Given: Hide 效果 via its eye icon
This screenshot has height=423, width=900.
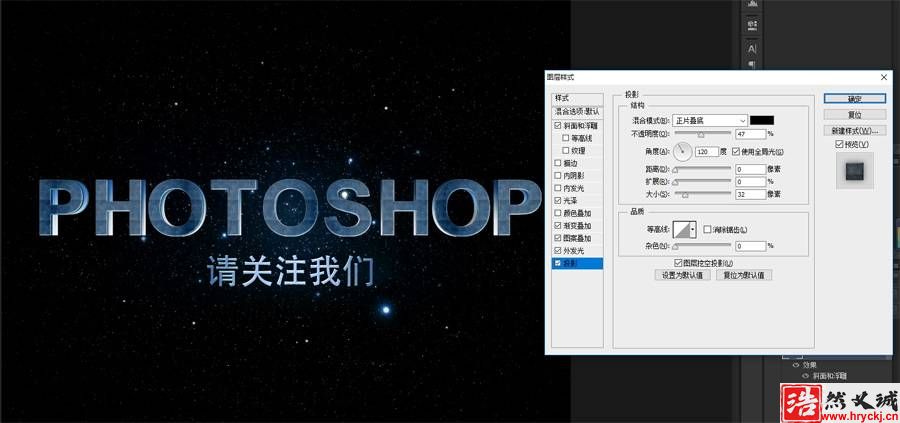Looking at the screenshot, I should [796, 365].
